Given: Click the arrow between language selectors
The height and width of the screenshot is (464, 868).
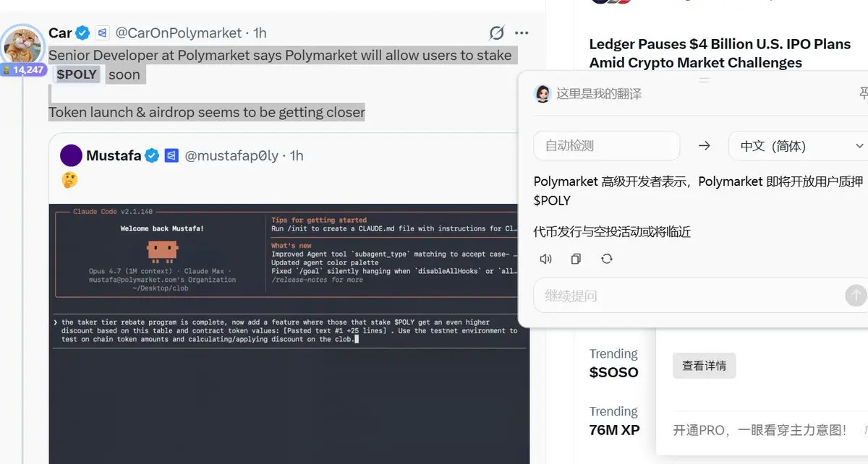Looking at the screenshot, I should click(704, 146).
